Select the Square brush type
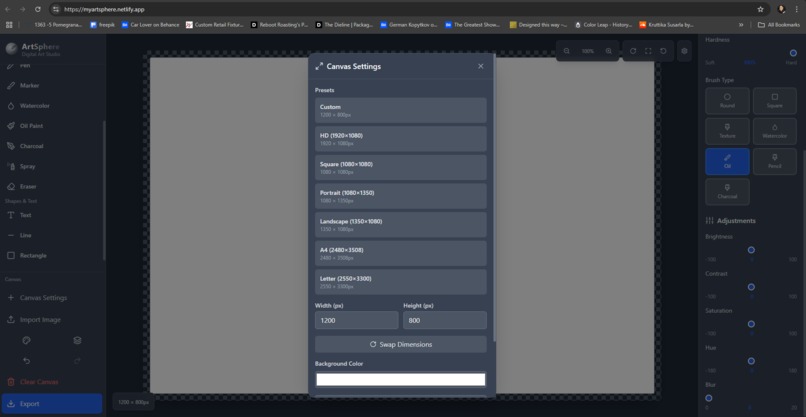The height and width of the screenshot is (417, 806). (x=775, y=101)
